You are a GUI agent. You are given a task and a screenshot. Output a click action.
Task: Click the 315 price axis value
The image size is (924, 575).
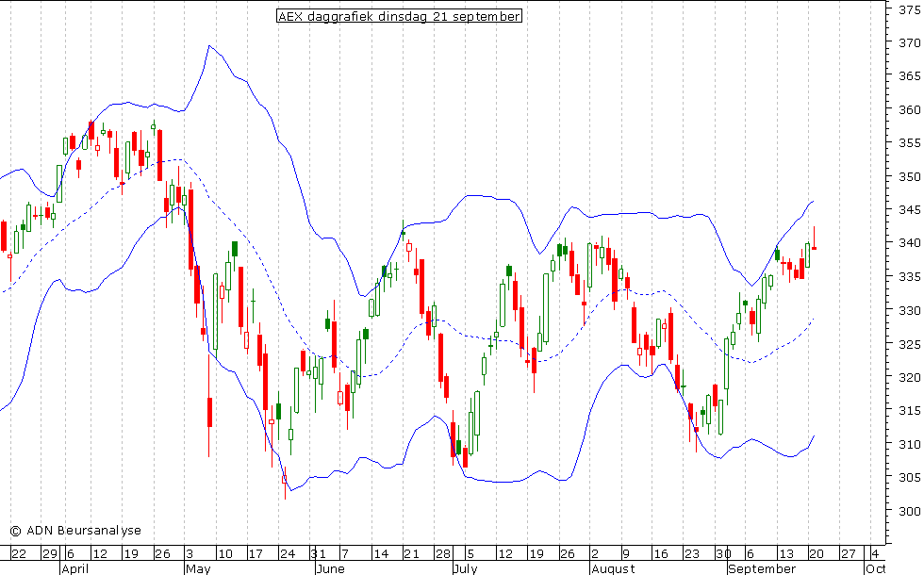[x=909, y=411]
